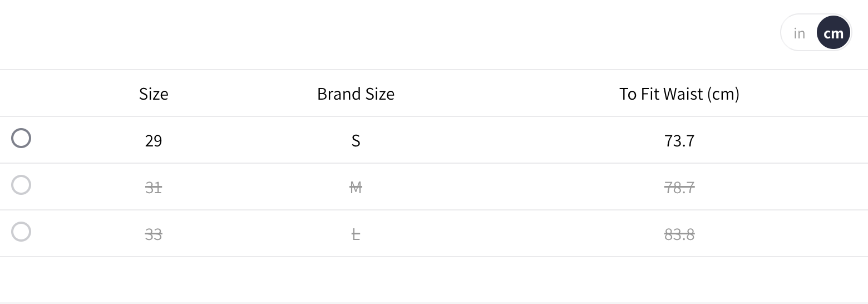Click size value 29
The width and height of the screenshot is (868, 304).
[x=154, y=140]
